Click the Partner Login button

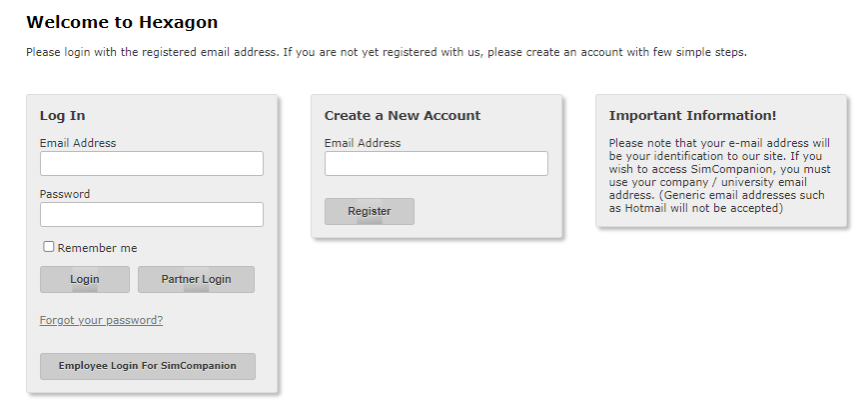[196, 280]
